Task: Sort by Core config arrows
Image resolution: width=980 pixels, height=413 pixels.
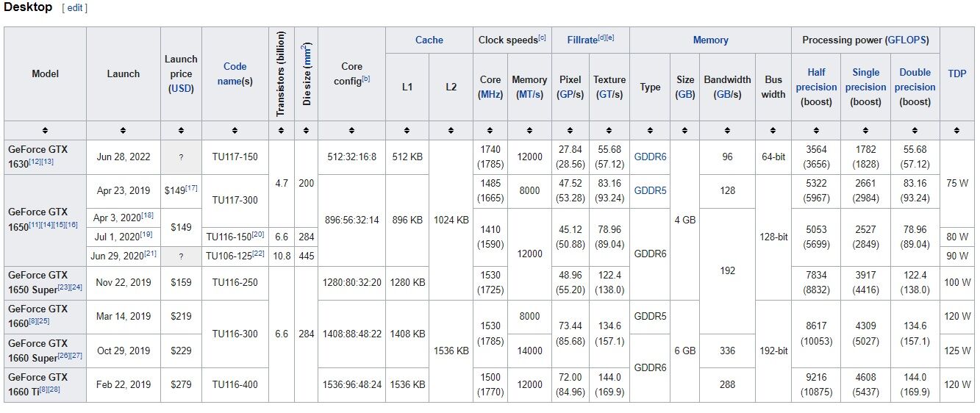Action: tap(351, 131)
